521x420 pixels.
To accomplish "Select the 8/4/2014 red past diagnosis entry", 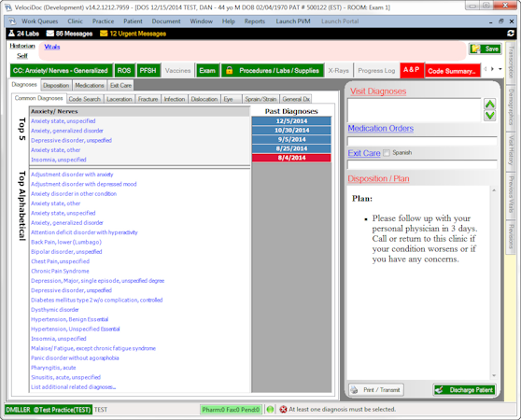I will coord(291,158).
